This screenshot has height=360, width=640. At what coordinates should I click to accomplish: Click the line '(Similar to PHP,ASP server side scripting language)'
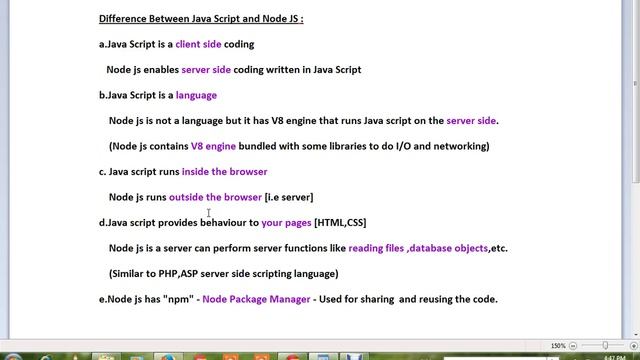pyautogui.click(x=224, y=274)
